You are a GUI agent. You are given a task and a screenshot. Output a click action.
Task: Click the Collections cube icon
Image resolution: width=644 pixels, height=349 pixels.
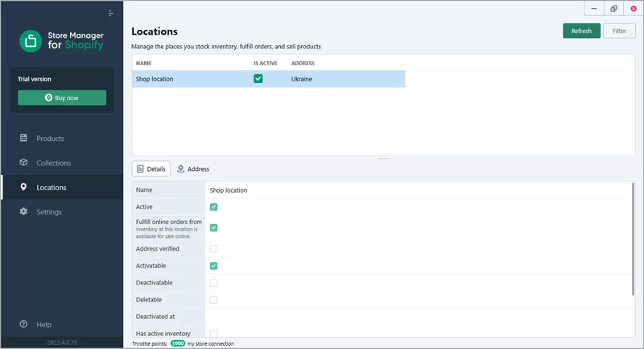click(23, 162)
